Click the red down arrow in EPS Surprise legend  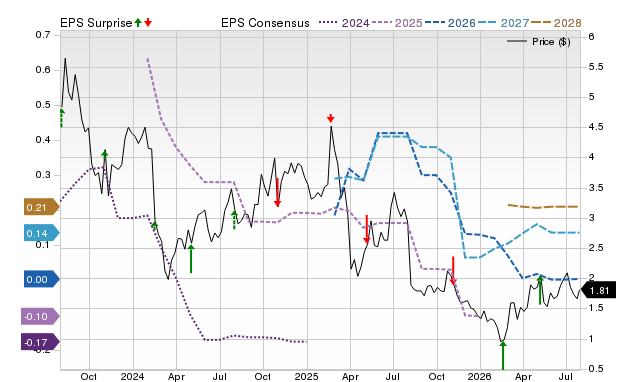click(x=148, y=22)
